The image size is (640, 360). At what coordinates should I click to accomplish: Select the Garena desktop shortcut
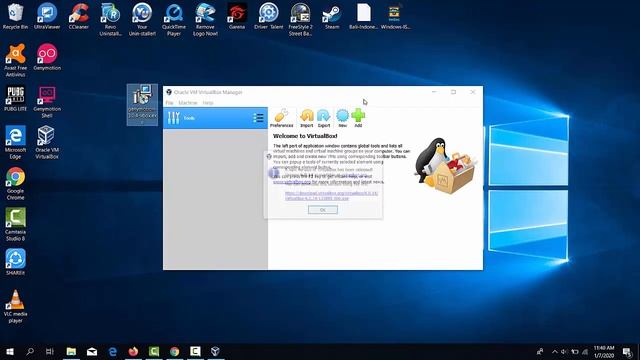click(237, 17)
